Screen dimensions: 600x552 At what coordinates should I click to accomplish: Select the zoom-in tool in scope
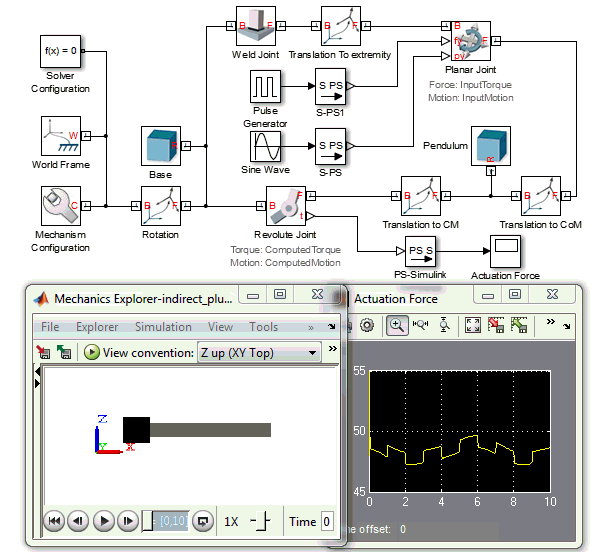396,325
